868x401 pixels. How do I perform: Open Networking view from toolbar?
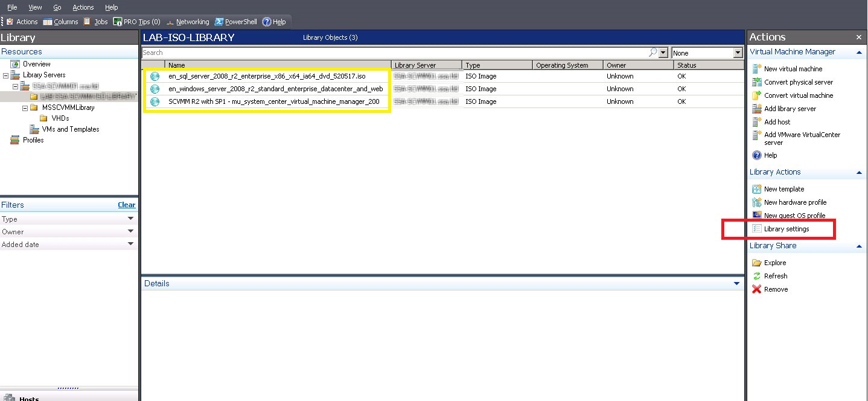[187, 22]
